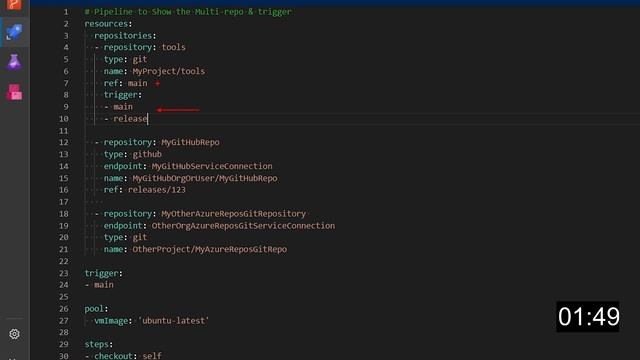Click '- checkout: self' on line 30

click(123, 356)
